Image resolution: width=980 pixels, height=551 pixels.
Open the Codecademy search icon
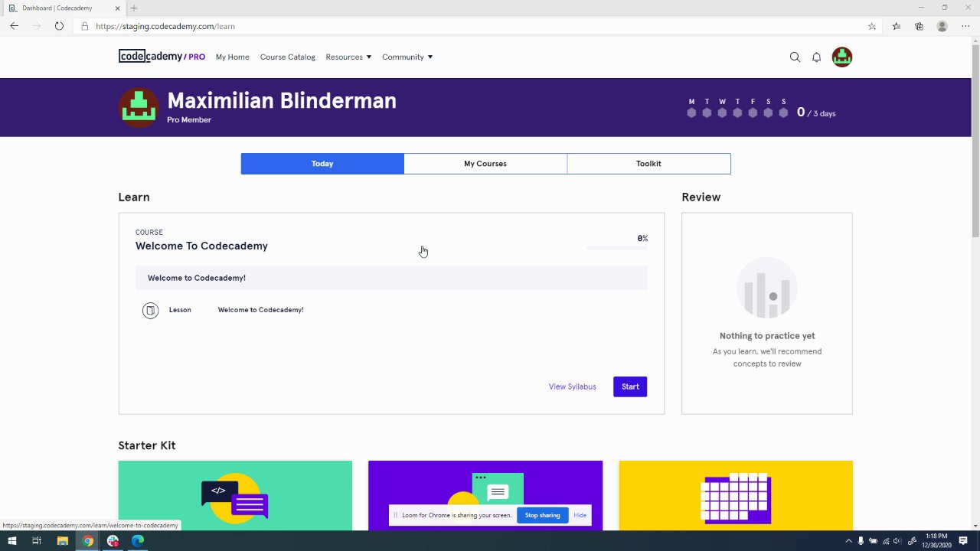[795, 57]
